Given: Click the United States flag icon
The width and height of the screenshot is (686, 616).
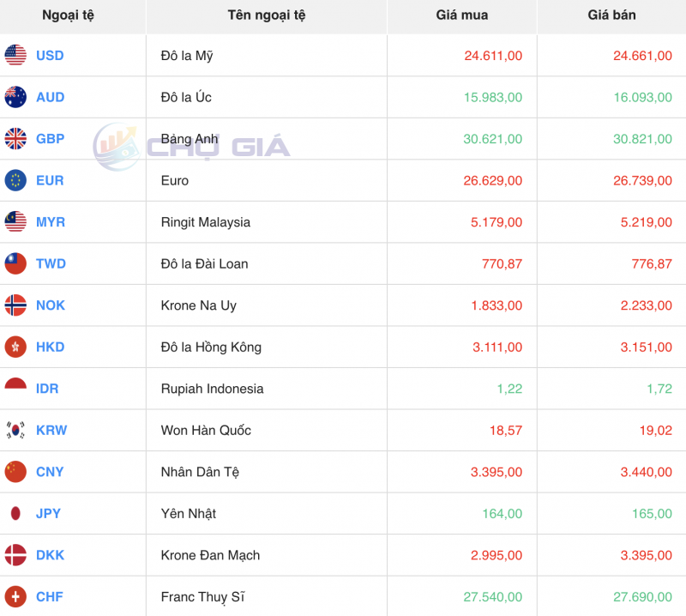Looking at the screenshot, I should coord(15,56).
